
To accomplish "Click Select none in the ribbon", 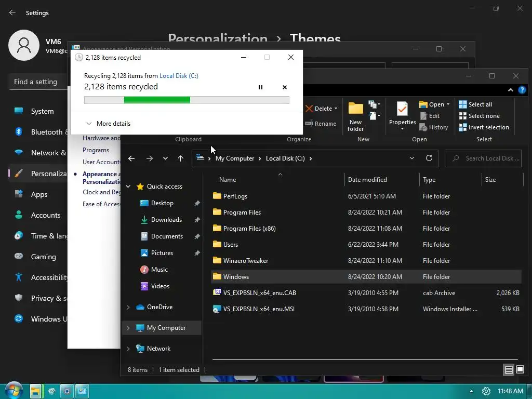I will click(x=479, y=116).
